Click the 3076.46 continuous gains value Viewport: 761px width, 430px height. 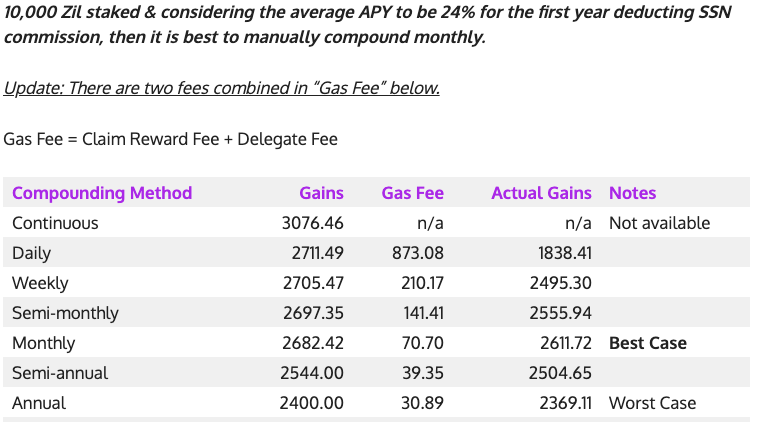[312, 223]
